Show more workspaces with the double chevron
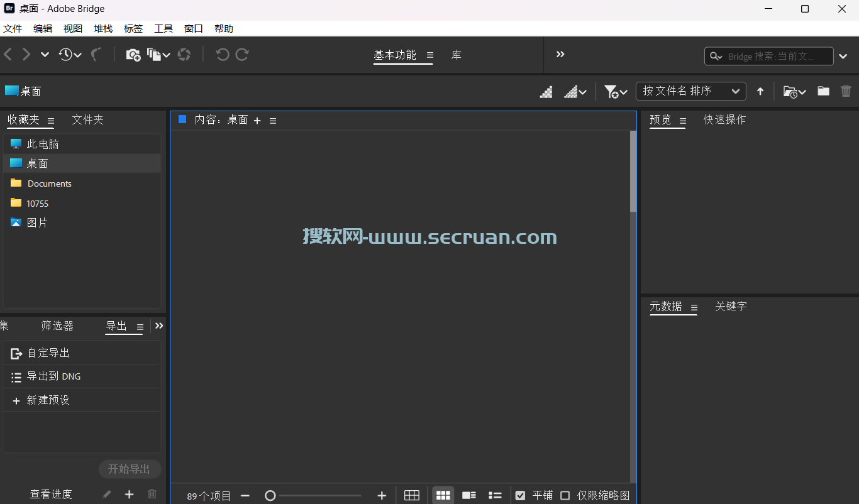The width and height of the screenshot is (859, 504). 560,55
